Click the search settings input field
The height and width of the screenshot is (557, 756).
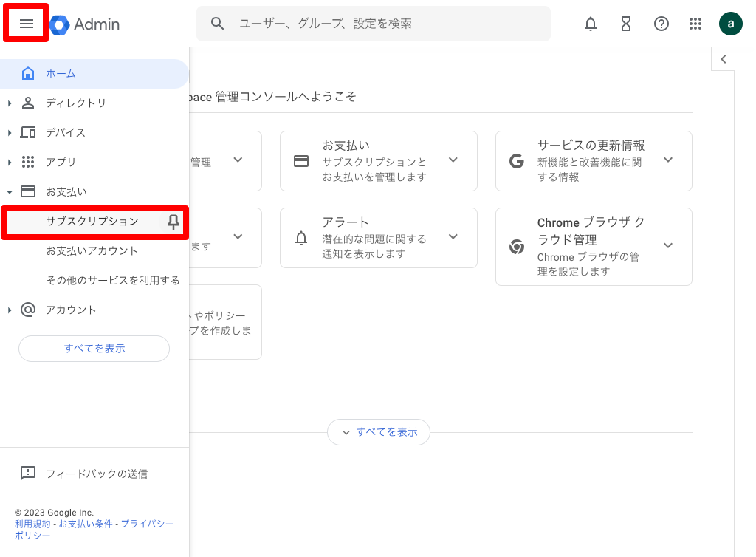(x=373, y=23)
